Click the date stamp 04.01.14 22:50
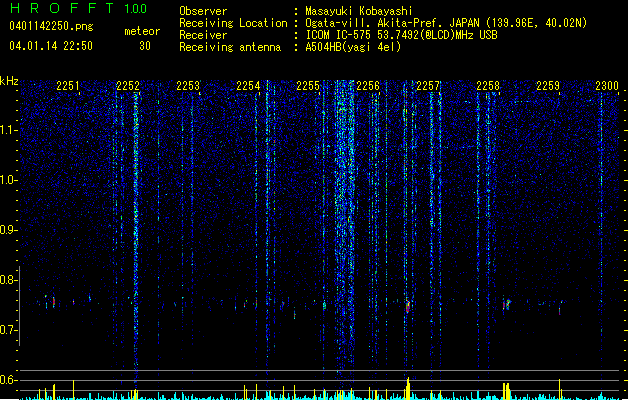This screenshot has height=400, width=629. pos(51,46)
